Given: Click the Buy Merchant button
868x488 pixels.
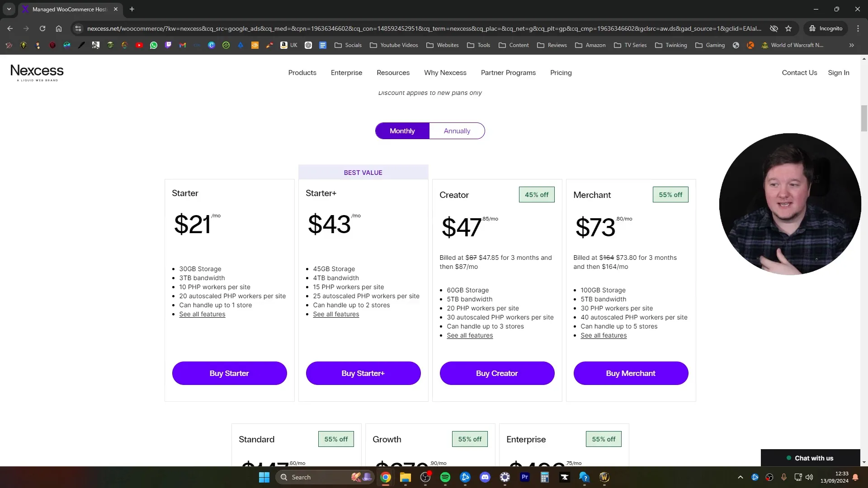Looking at the screenshot, I should (631, 373).
